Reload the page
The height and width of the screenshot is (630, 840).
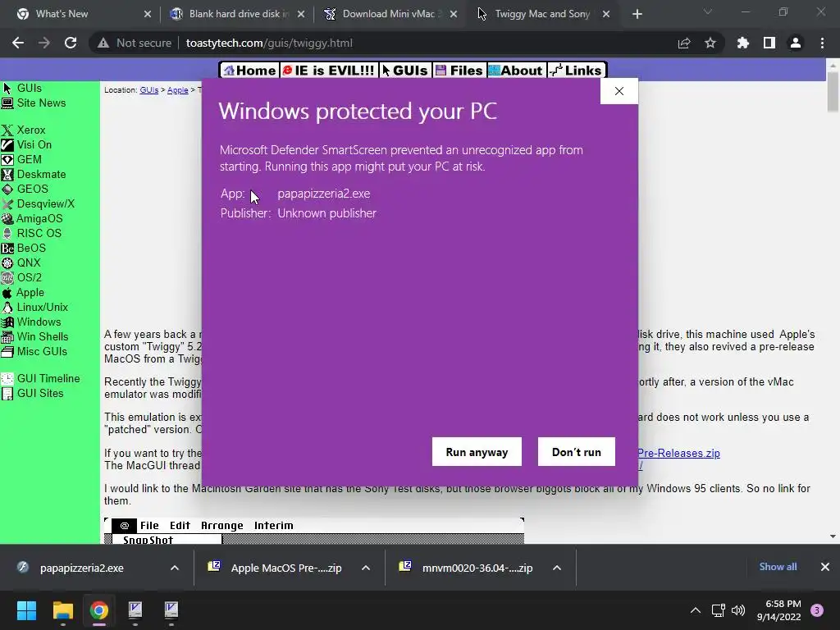click(x=71, y=43)
